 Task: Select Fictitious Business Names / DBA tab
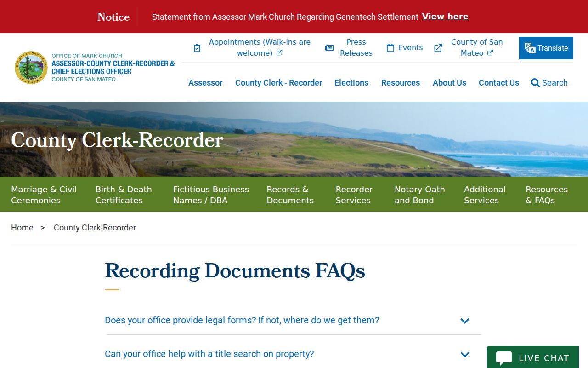[x=211, y=195]
